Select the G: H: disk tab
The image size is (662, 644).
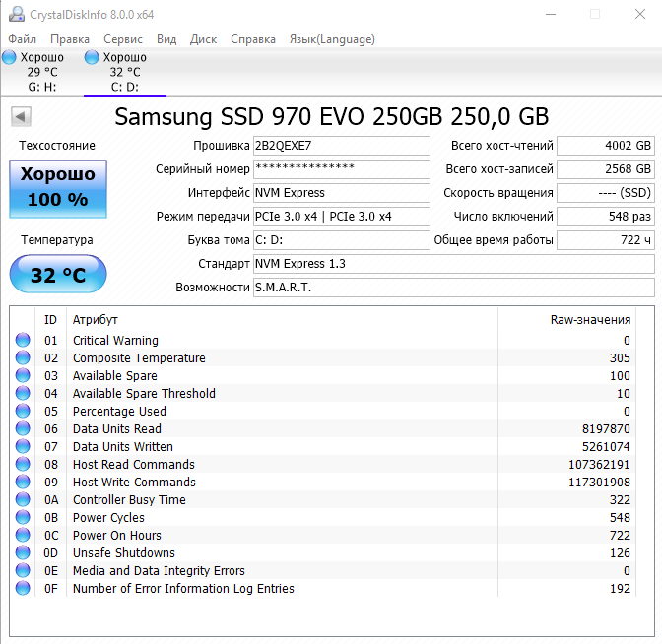[x=41, y=72]
